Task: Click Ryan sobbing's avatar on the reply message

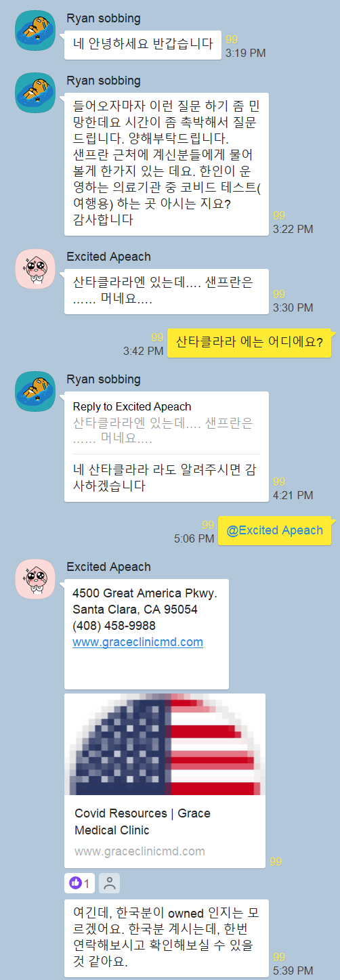Action: 35,391
